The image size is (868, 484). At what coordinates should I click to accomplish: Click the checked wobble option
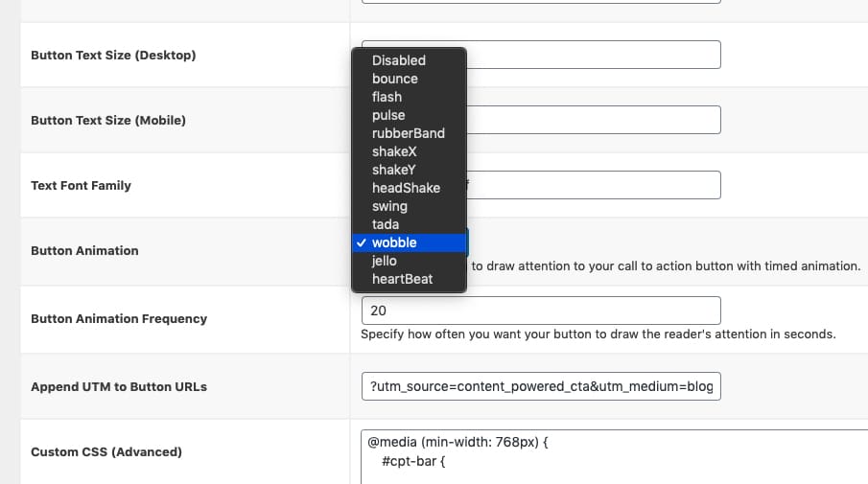click(x=410, y=242)
